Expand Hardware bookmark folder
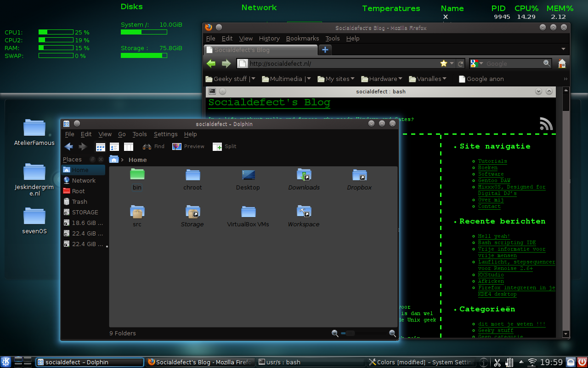Screen dimensions: 588x368 pyautogui.click(x=382, y=79)
